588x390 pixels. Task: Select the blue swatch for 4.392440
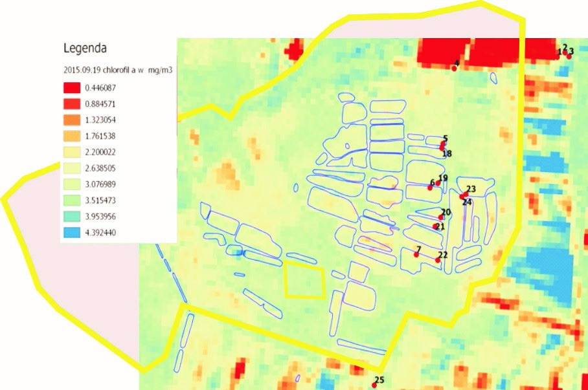[72, 233]
